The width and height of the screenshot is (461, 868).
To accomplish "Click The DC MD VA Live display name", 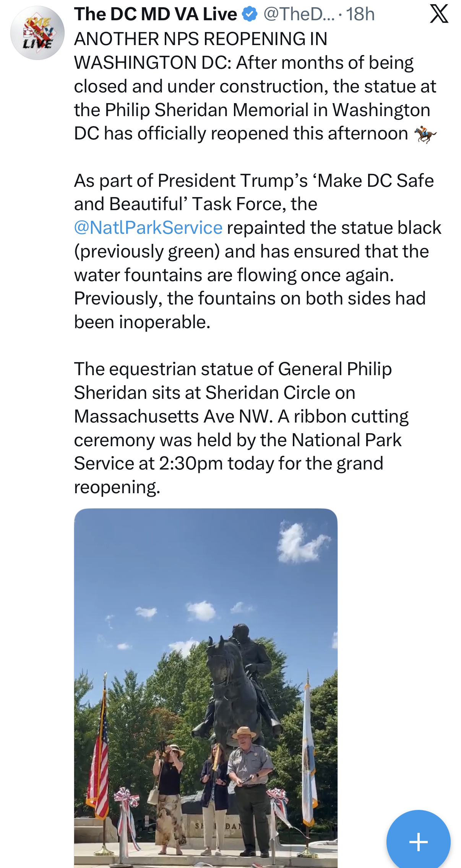I will [156, 14].
